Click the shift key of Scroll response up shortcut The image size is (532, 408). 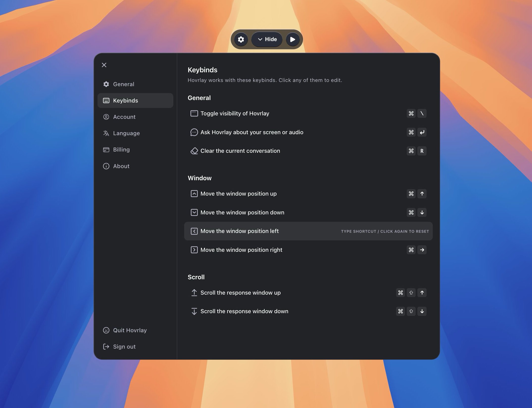coord(411,293)
